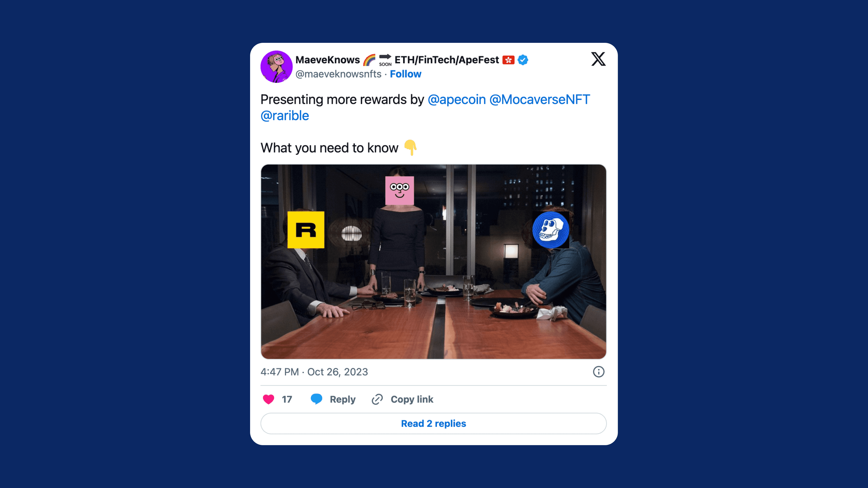Open the @apecoin mention
Screen dimensions: 868x488
457,99
